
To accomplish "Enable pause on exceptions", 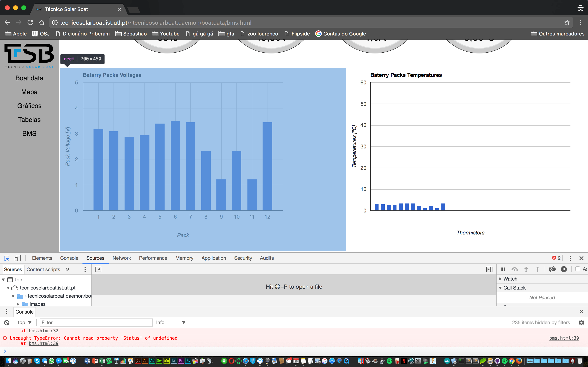I will [563, 269].
